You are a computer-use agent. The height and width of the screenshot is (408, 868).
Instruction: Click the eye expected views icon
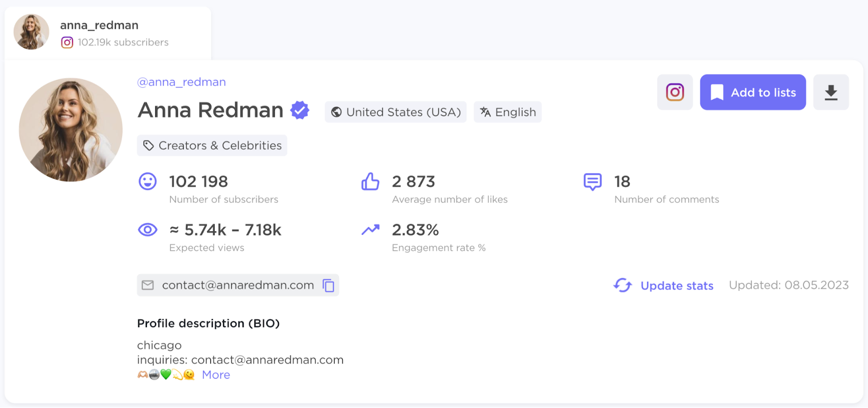tap(148, 230)
